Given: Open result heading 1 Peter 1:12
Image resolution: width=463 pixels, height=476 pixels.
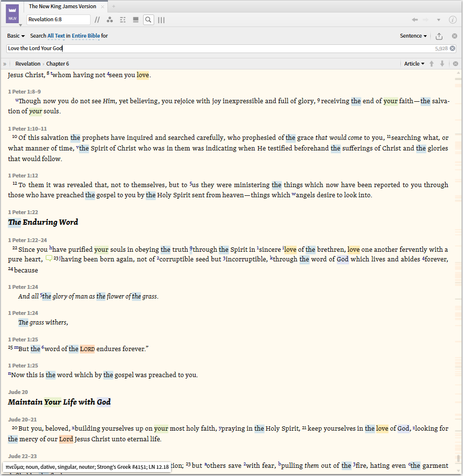Looking at the screenshot, I should (x=23, y=176).
